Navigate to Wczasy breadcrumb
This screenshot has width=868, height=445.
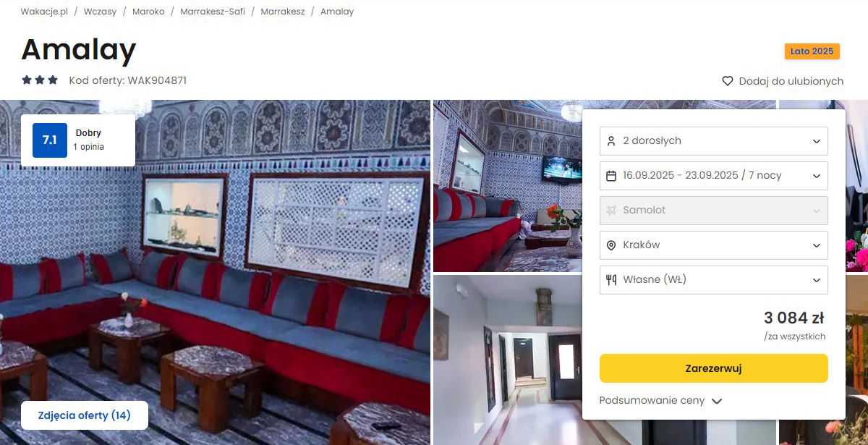100,12
